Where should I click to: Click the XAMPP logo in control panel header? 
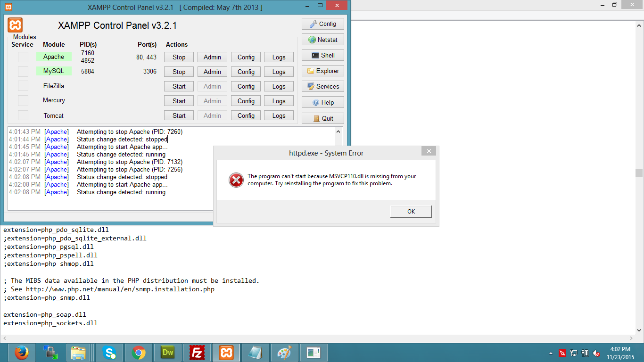pos(15,25)
